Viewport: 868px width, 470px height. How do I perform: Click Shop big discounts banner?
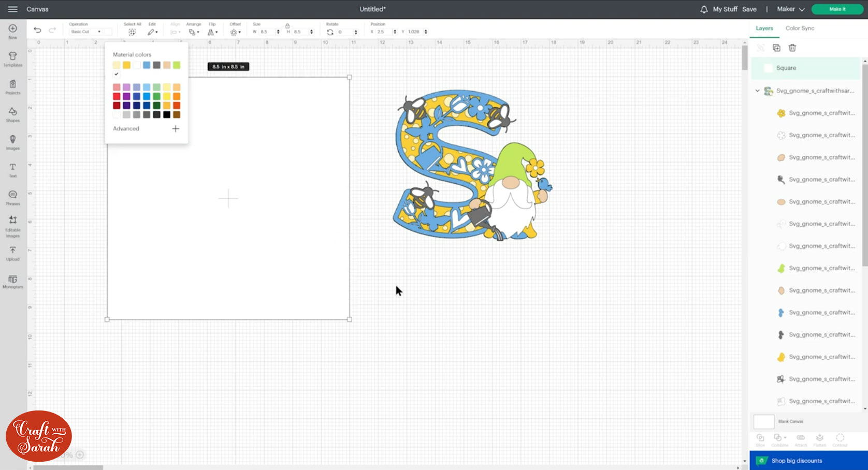click(x=808, y=460)
